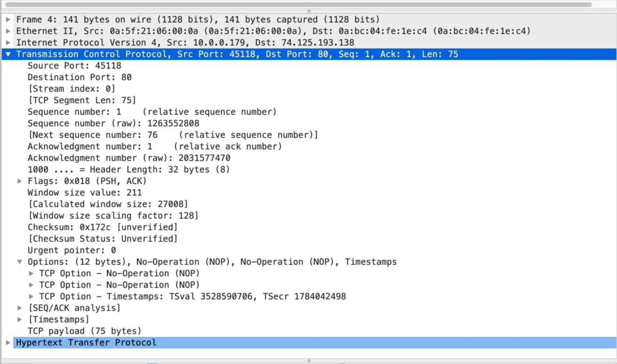Collapse the Transmission Control Protocol section
Image resolution: width=617 pixels, height=364 pixels.
coord(8,54)
